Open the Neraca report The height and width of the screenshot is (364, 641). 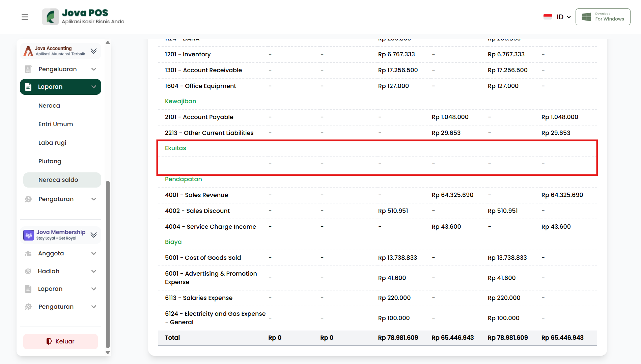coord(49,106)
